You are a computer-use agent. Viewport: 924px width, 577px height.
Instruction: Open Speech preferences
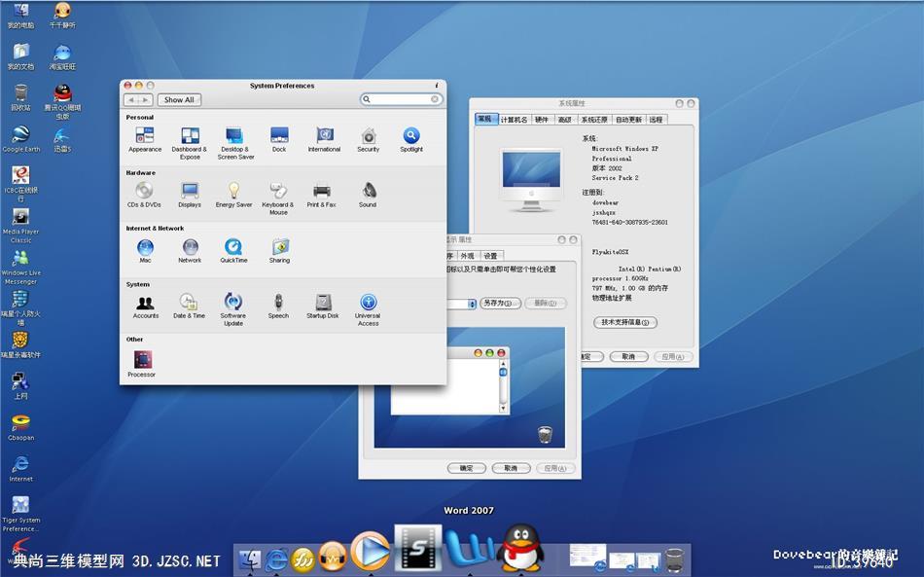[278, 307]
